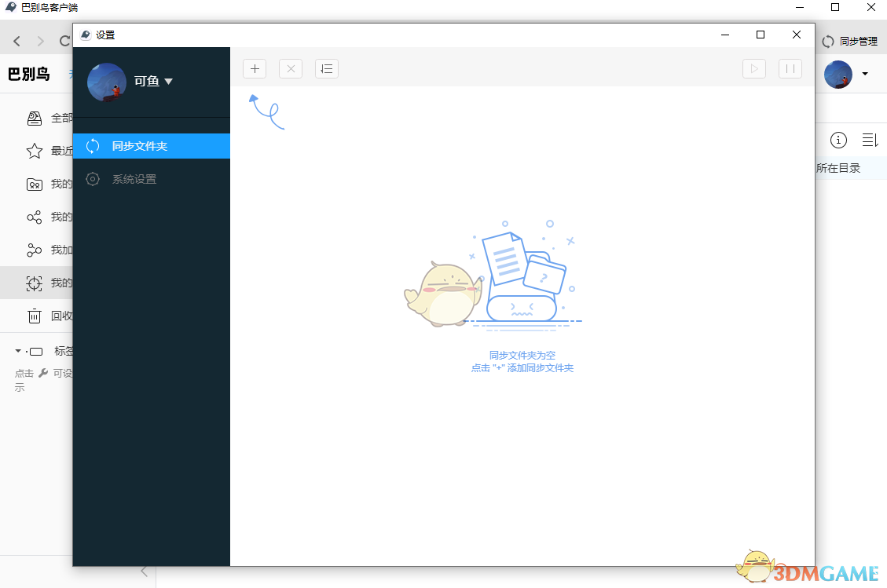Click the user avatar in settings sidebar
The width and height of the screenshot is (887, 588).
pos(106,82)
